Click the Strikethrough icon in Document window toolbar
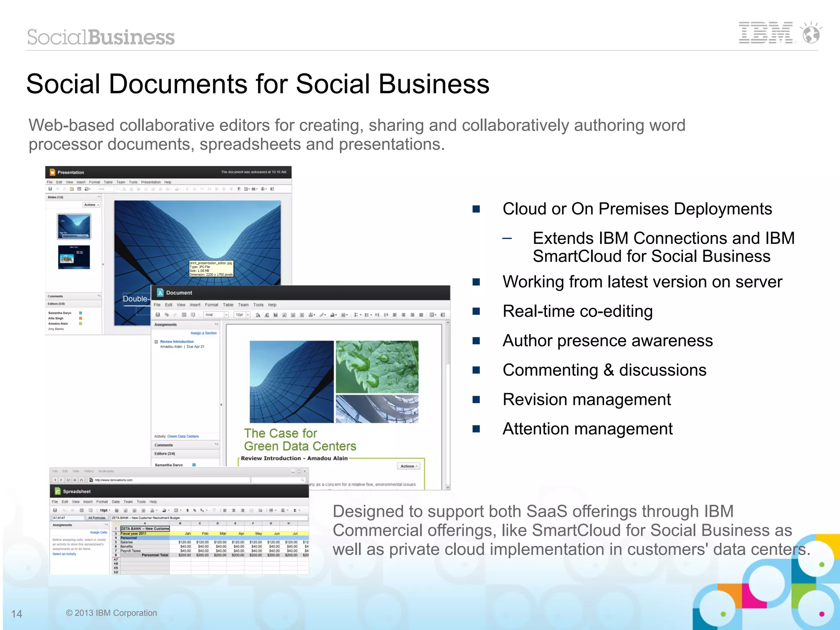The image size is (840, 630). (302, 315)
